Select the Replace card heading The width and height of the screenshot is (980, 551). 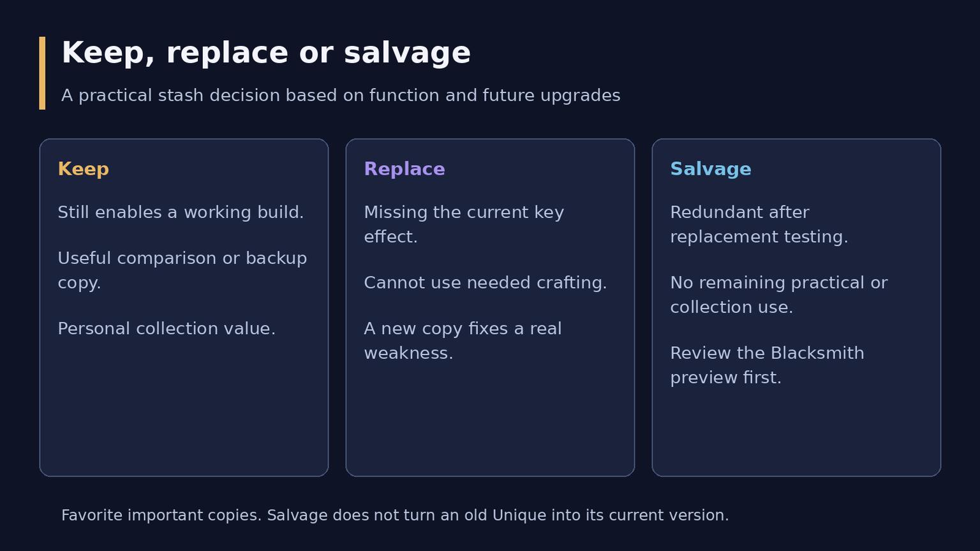click(x=405, y=169)
